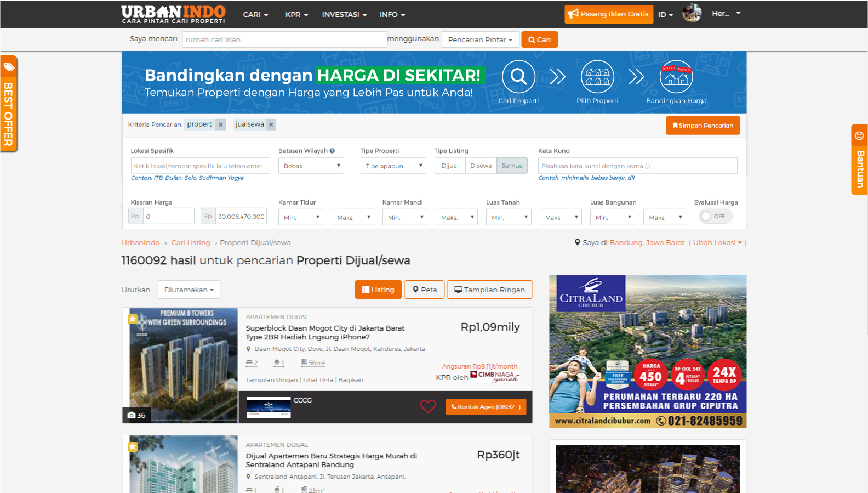This screenshot has height=493, width=868.
Task: Open the Best Offer side tab
Action: click(x=9, y=104)
